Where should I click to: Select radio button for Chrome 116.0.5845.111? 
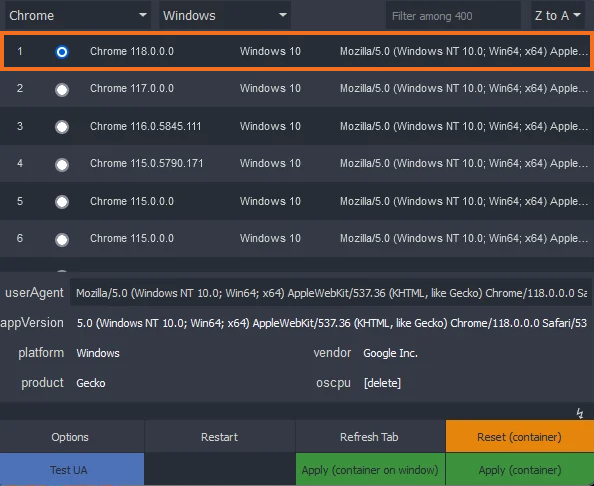62,127
